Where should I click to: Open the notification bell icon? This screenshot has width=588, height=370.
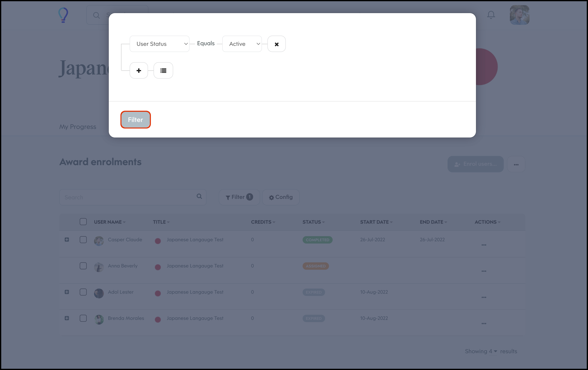(x=491, y=15)
